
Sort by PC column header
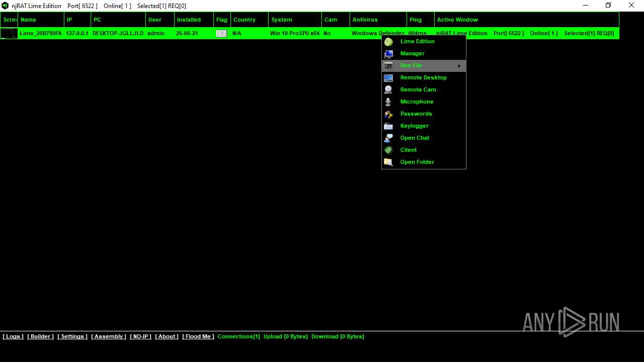point(119,20)
